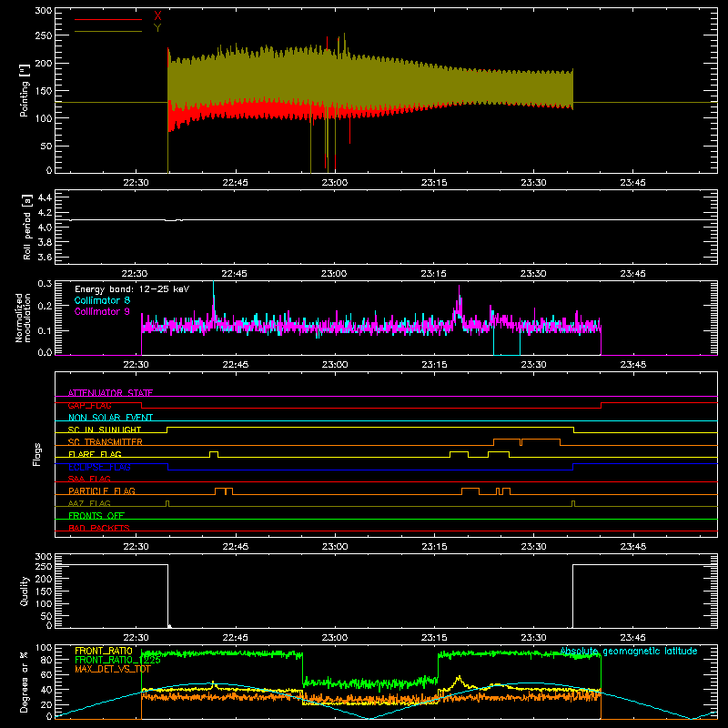Click the SC_TRANSMITTER flag label

(x=106, y=441)
